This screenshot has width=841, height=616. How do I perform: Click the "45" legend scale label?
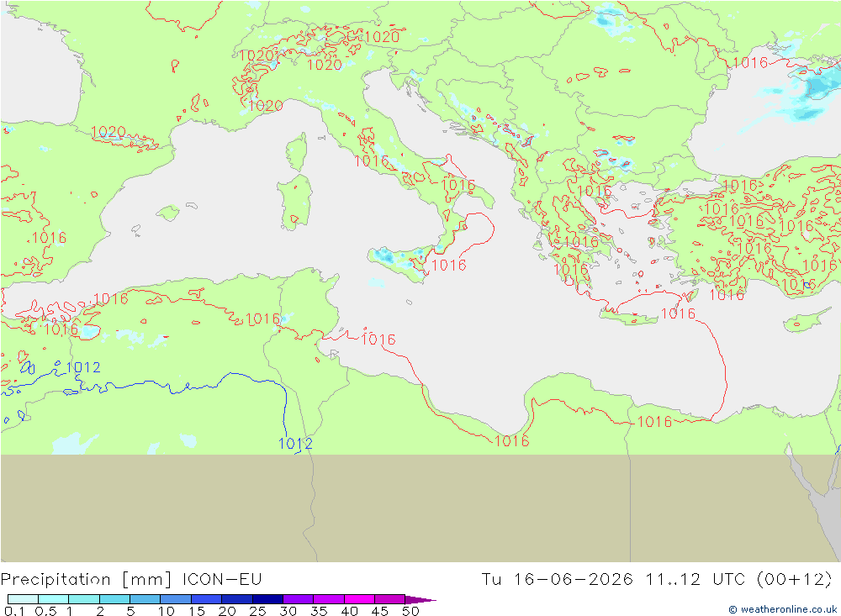pyautogui.click(x=380, y=611)
